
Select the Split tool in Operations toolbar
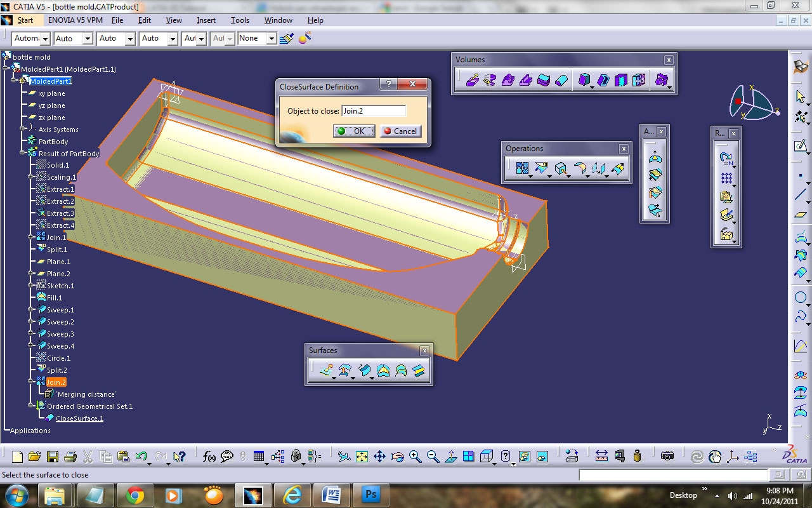tap(541, 168)
